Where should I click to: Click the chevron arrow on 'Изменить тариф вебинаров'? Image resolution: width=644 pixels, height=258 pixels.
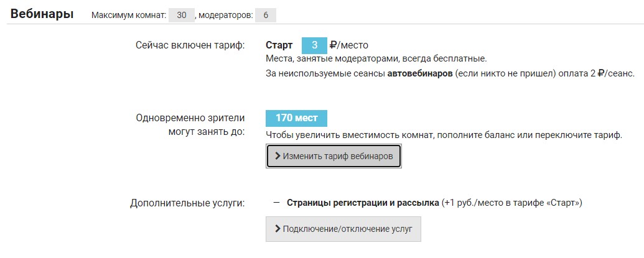point(278,157)
